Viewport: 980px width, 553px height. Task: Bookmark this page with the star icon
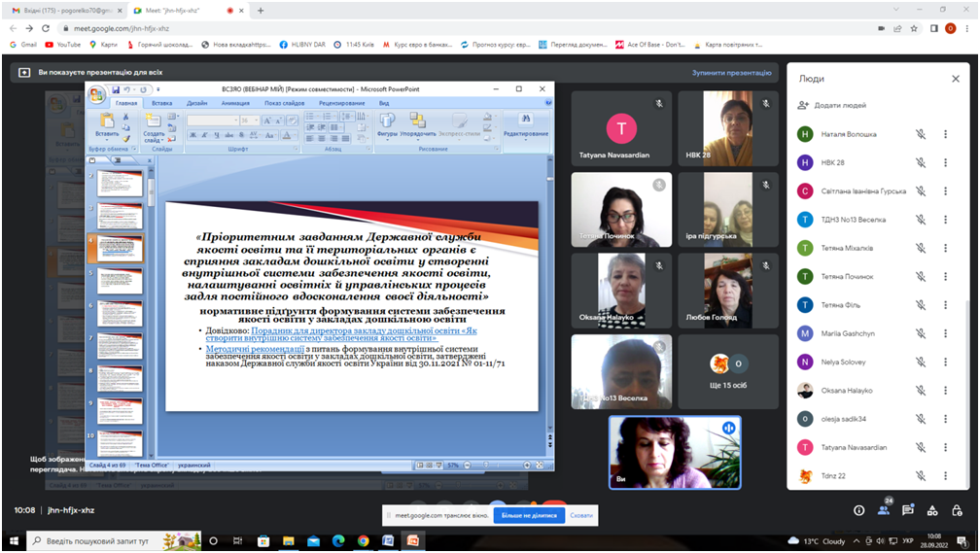point(914,28)
